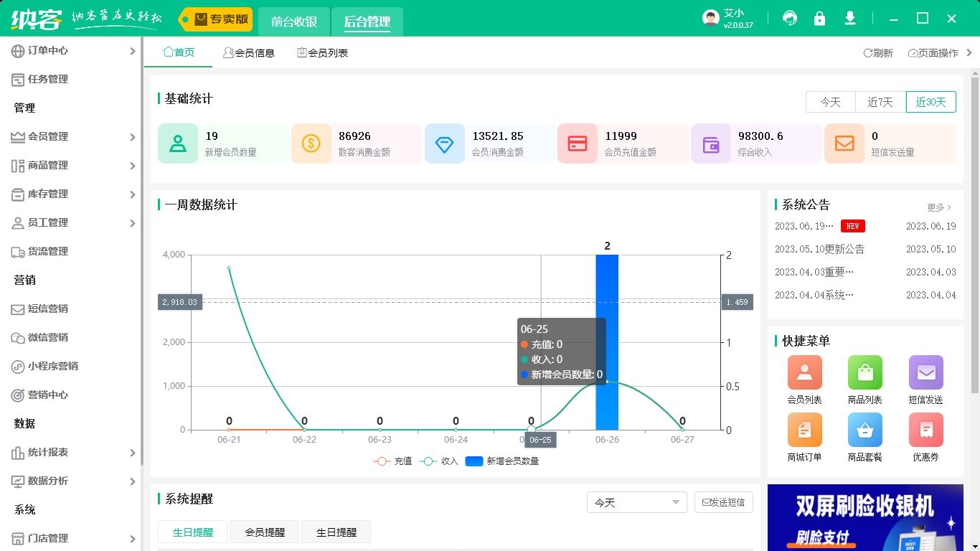Open the 会员信息 tab
This screenshot has width=980, height=551.
tap(249, 52)
